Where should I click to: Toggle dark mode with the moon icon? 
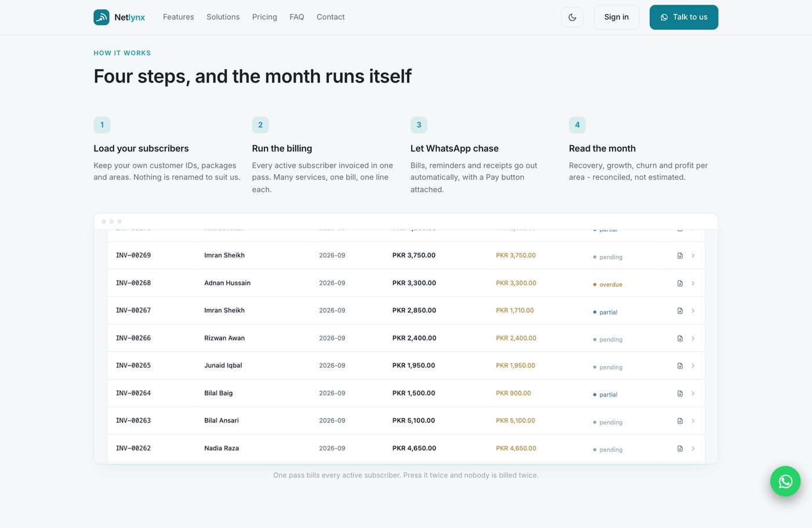(x=572, y=17)
